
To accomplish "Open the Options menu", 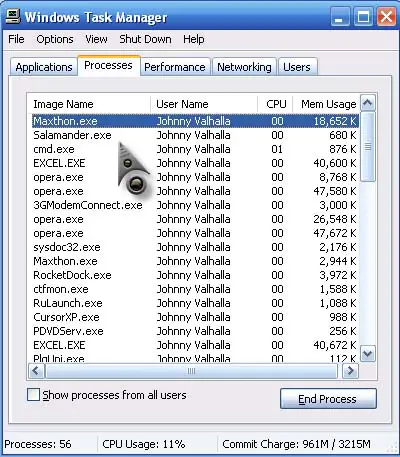I will click(x=55, y=39).
